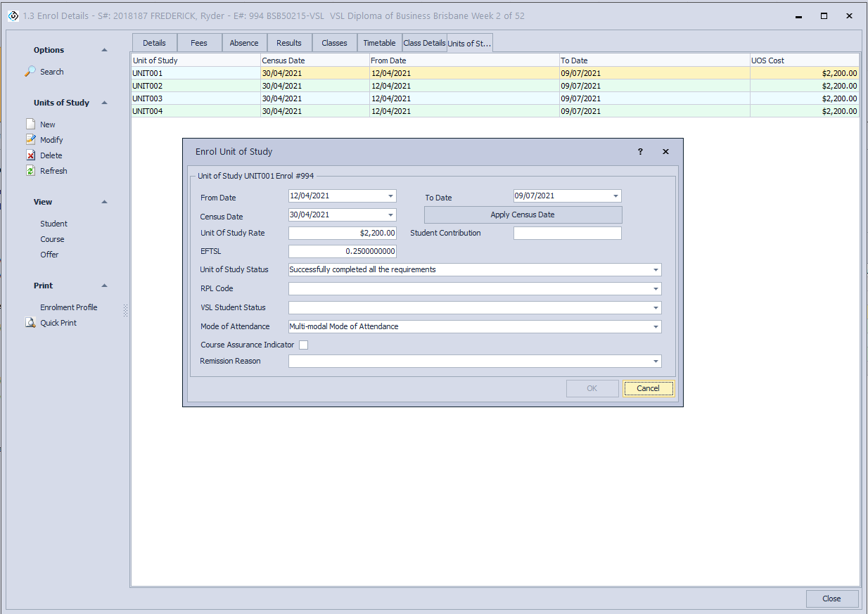Click the Cancel button in dialog
Image resolution: width=868 pixels, height=614 pixels.
648,388
